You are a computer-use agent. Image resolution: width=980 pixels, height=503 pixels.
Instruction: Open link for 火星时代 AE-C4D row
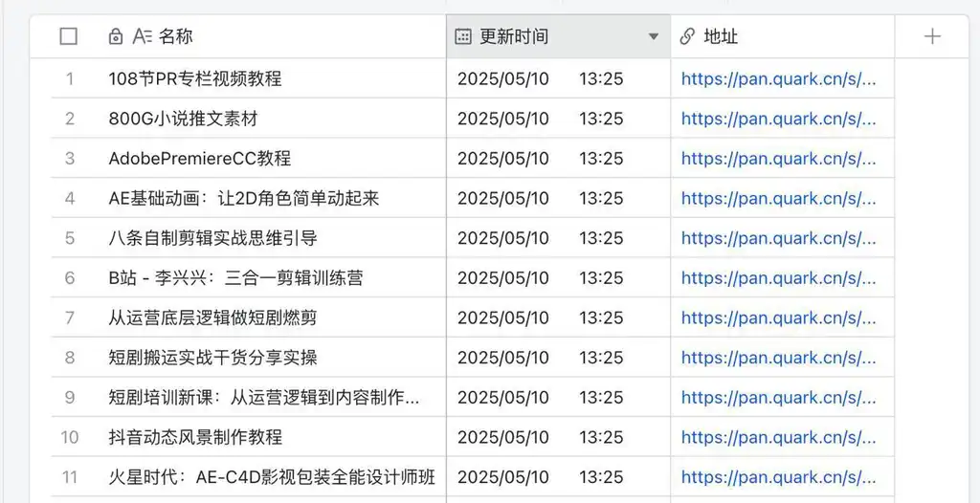(x=779, y=477)
